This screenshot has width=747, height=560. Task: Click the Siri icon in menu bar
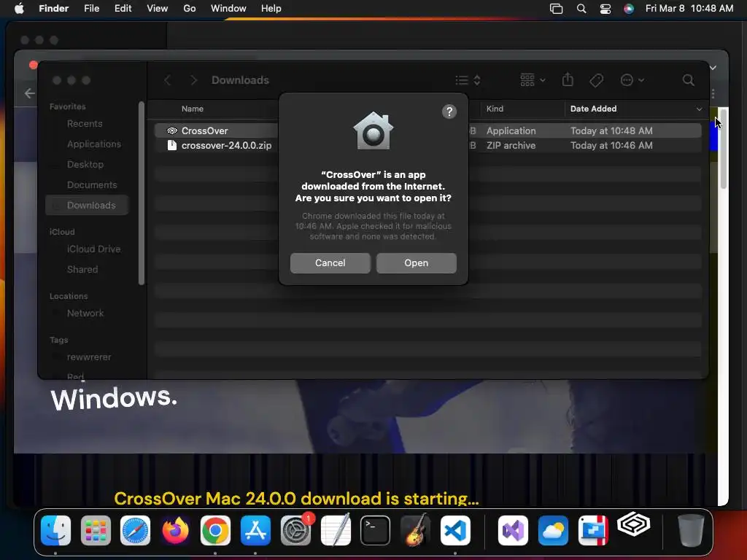(x=629, y=9)
